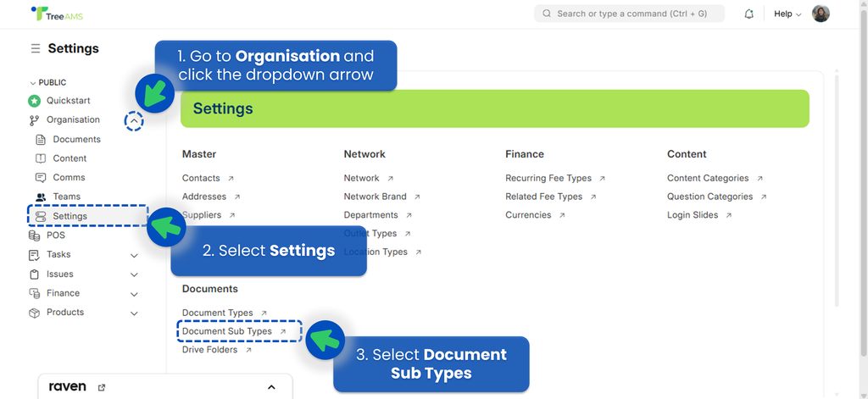Open the Content Categories link

tap(708, 179)
